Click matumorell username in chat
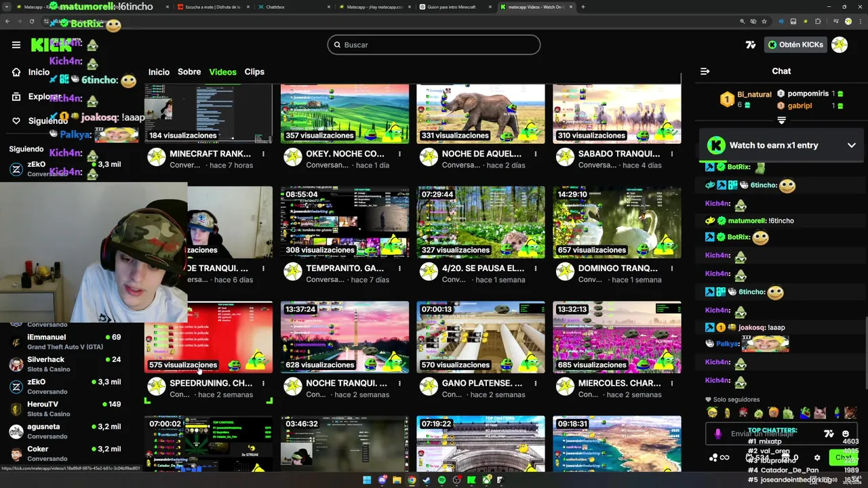Viewport: 868px width, 488px height. click(747, 221)
